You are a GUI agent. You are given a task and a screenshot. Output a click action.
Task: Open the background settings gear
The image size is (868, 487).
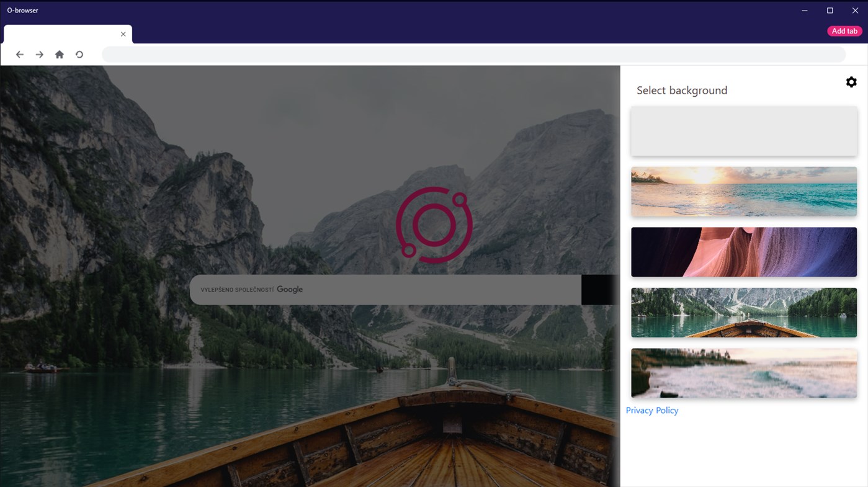point(851,81)
